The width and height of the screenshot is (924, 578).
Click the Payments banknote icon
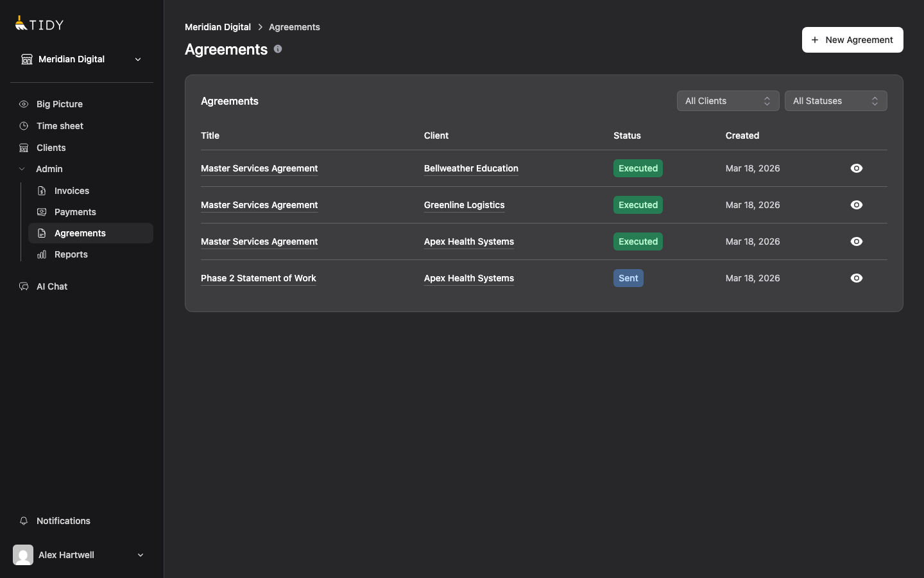pos(42,212)
